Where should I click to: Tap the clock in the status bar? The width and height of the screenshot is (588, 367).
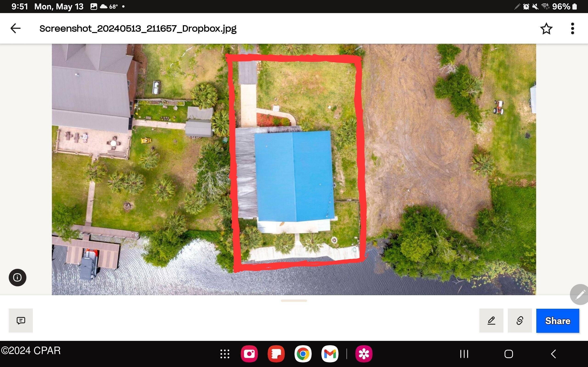tap(20, 7)
